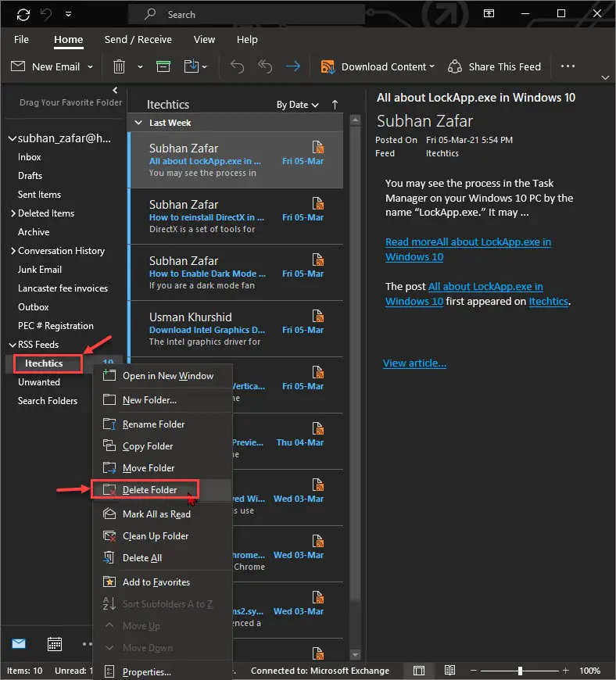This screenshot has width=616, height=680.
Task: Choose Open in New Window
Action: (163, 375)
